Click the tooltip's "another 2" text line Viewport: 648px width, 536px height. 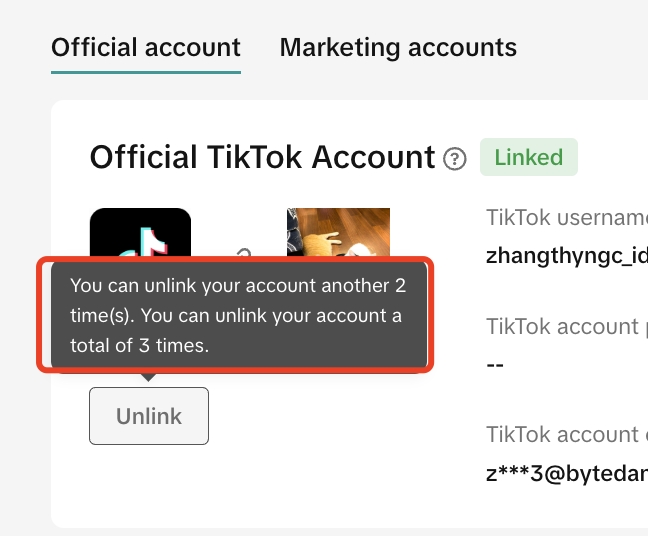point(238,286)
